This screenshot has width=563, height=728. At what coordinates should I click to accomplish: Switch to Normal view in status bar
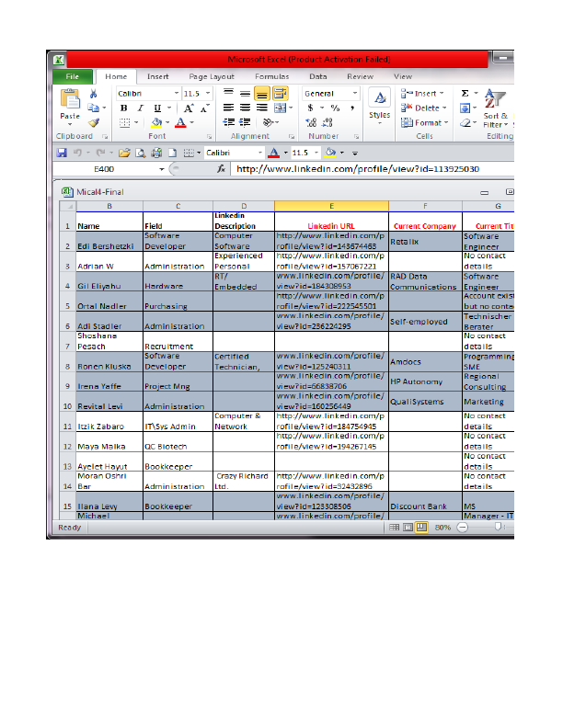tap(394, 528)
